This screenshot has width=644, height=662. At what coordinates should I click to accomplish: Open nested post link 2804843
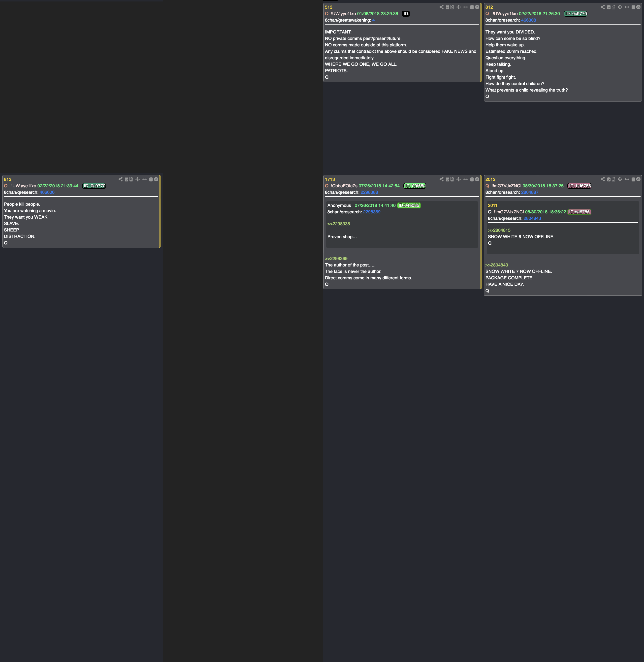[x=532, y=219]
